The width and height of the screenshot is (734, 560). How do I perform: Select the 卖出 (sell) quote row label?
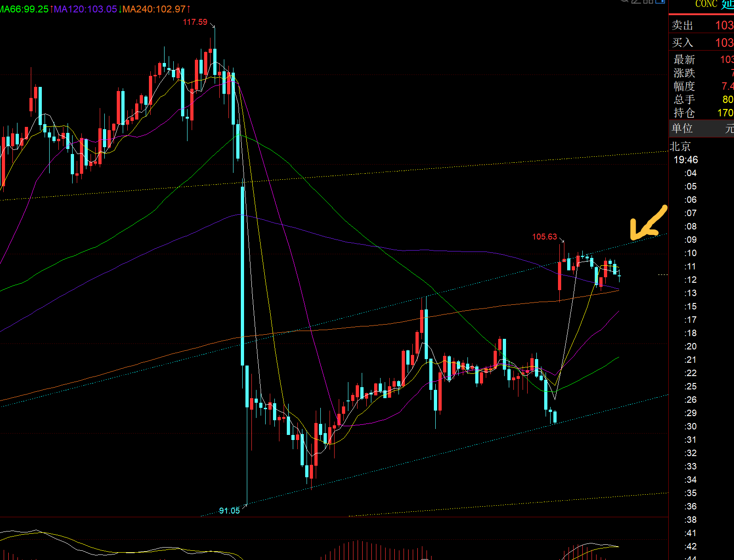click(683, 25)
